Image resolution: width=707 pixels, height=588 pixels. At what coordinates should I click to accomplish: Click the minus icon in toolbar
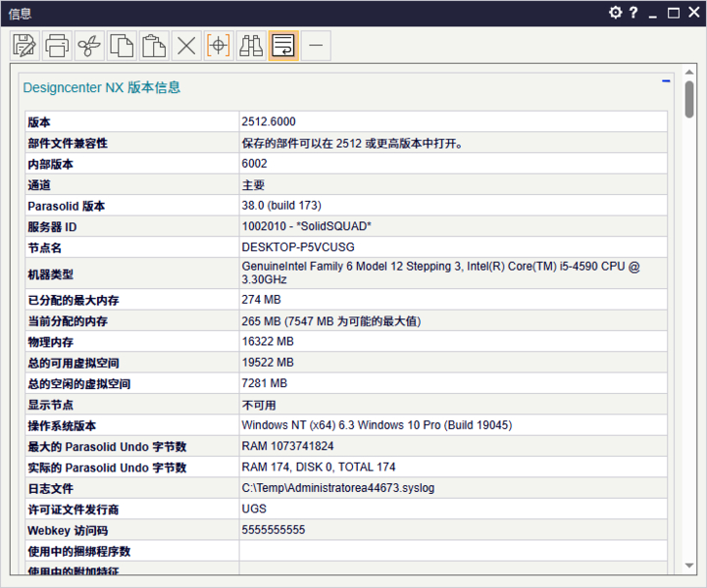316,45
